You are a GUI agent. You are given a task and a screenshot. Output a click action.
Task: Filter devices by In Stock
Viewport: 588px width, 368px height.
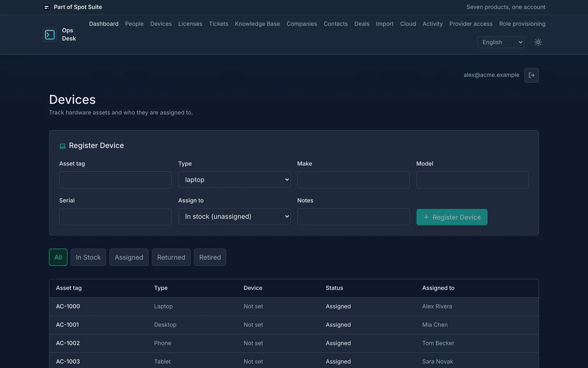tap(88, 257)
